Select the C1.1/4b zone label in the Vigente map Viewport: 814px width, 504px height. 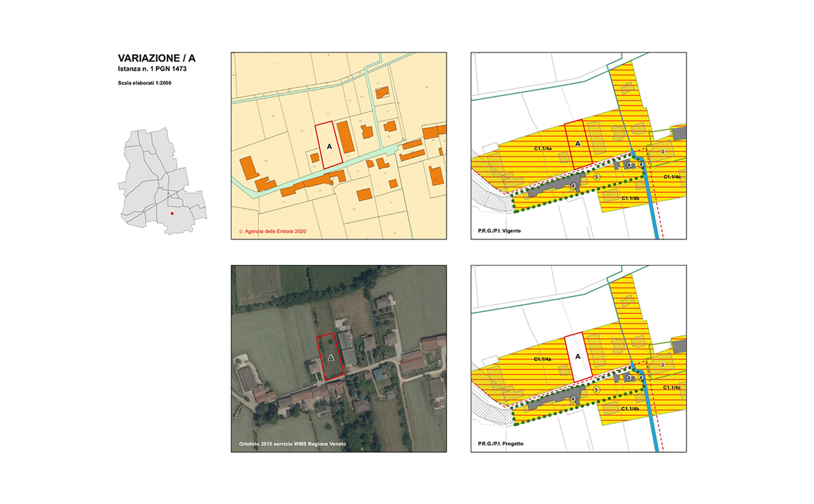pos(630,198)
